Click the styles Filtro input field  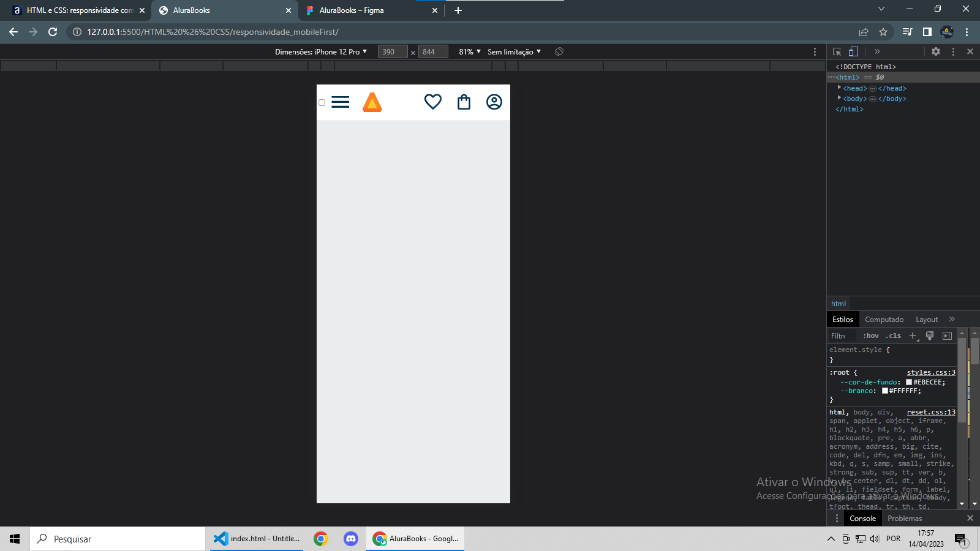tap(843, 335)
